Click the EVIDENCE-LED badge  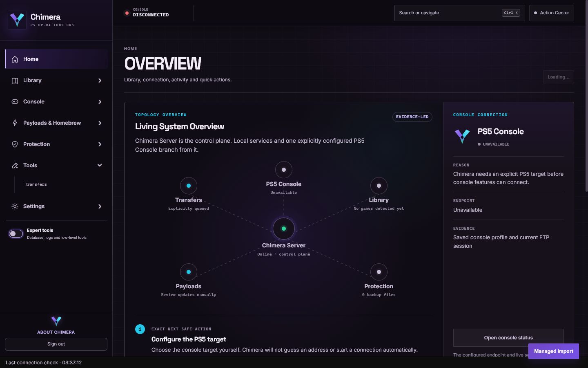412,117
